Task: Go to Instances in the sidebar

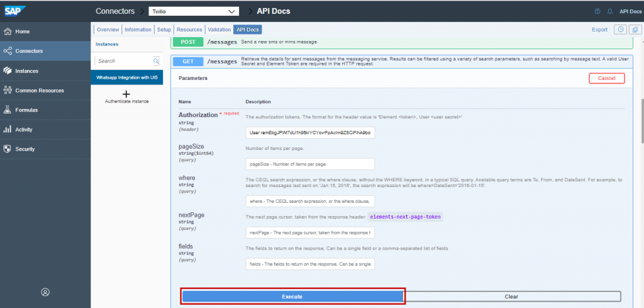Action: pos(45,71)
